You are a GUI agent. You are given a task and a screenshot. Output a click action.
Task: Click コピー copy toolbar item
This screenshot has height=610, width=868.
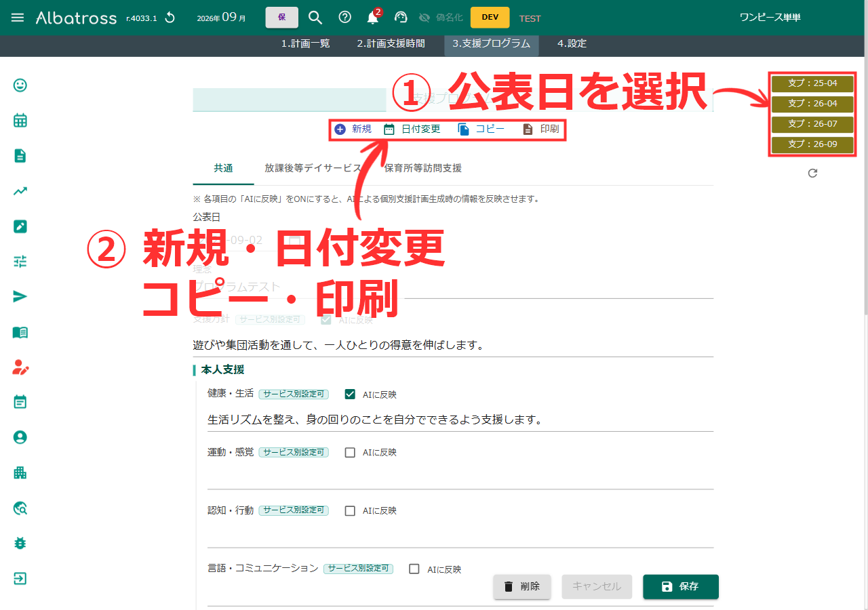pos(481,129)
